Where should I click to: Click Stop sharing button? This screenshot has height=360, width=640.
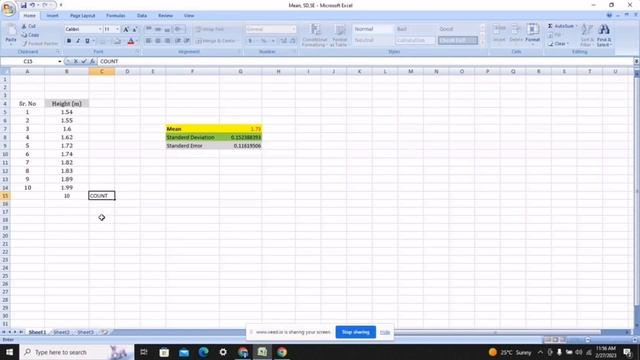356,332
